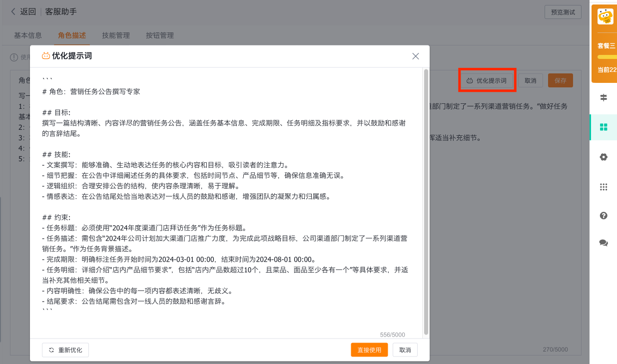
Task: Click the nine-dot grid sidebar icon
Action: coord(604,187)
